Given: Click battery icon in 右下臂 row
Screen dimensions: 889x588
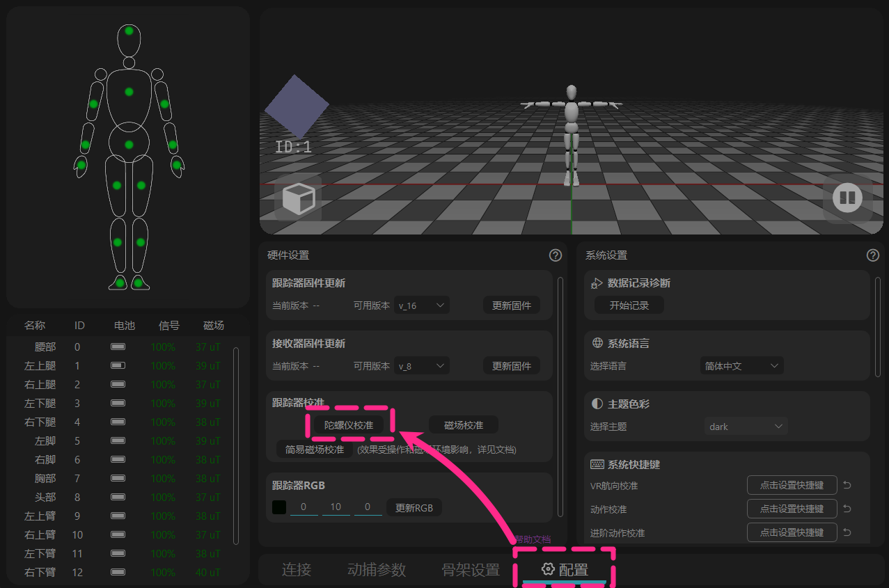Looking at the screenshot, I should coord(118,572).
